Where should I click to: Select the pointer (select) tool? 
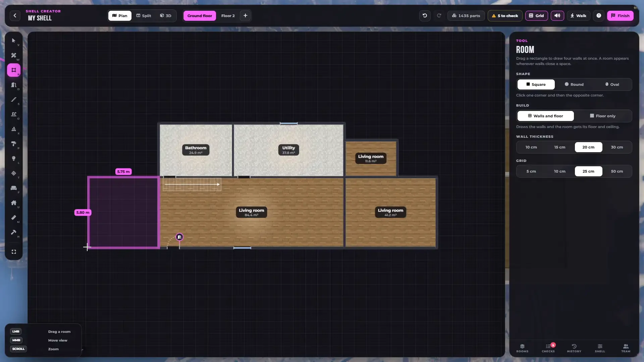tap(14, 41)
